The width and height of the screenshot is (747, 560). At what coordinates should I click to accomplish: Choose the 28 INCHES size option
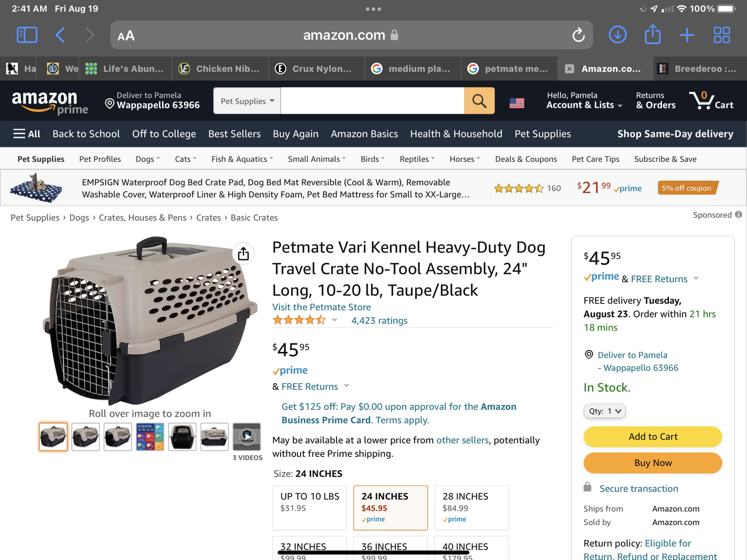[472, 507]
